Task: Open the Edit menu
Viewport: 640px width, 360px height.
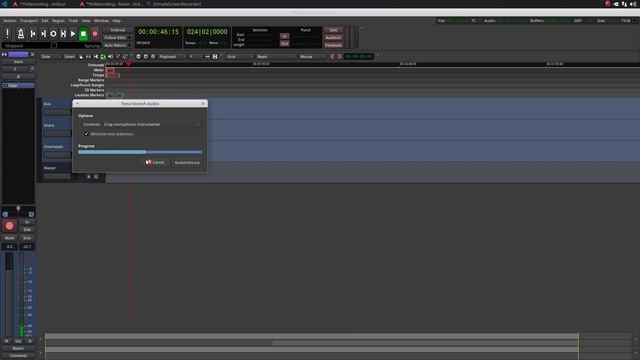Action: pos(45,20)
